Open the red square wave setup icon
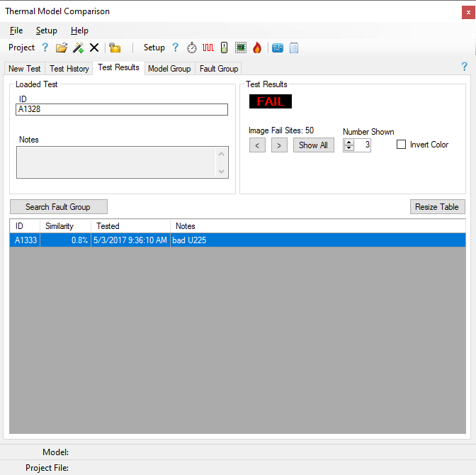Image resolution: width=476 pixels, height=475 pixels. (x=208, y=47)
